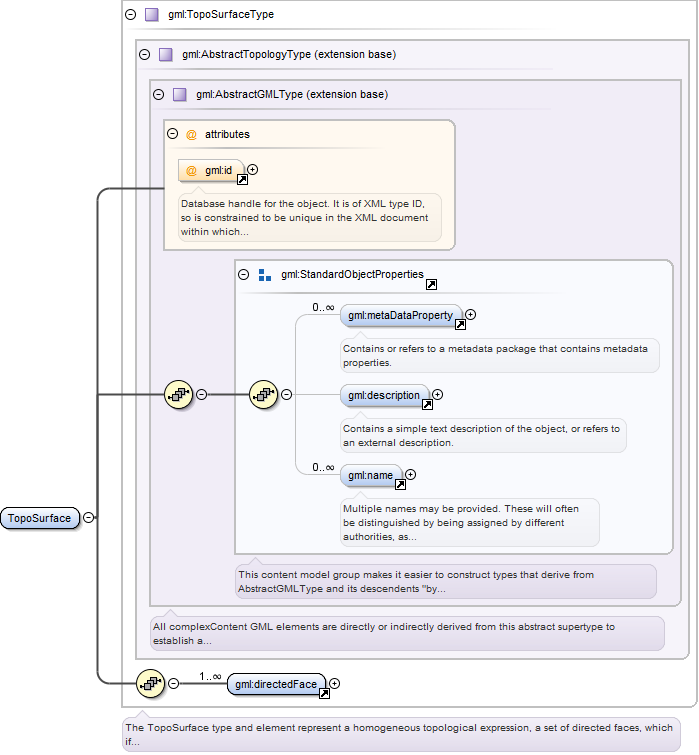Collapse the gml:TopoSurfaceType container
699x755 pixels.
coord(130,14)
